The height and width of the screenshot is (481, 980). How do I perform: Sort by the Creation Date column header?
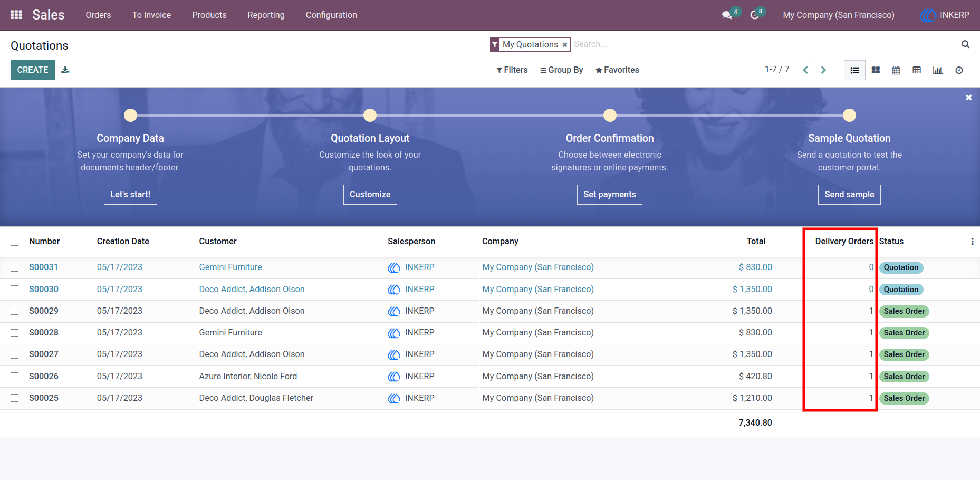123,242
